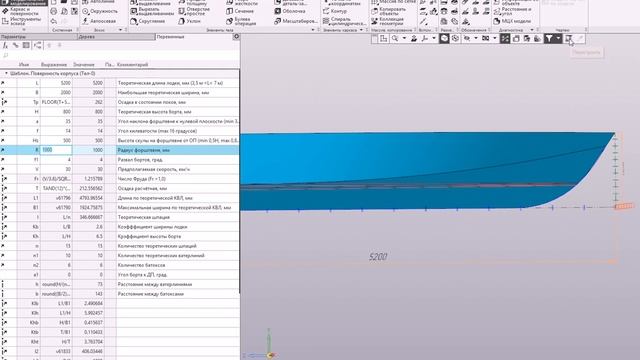Image resolution: width=640 pixels, height=360 pixels.
Task: Select the Контур tool
Action: point(335,11)
